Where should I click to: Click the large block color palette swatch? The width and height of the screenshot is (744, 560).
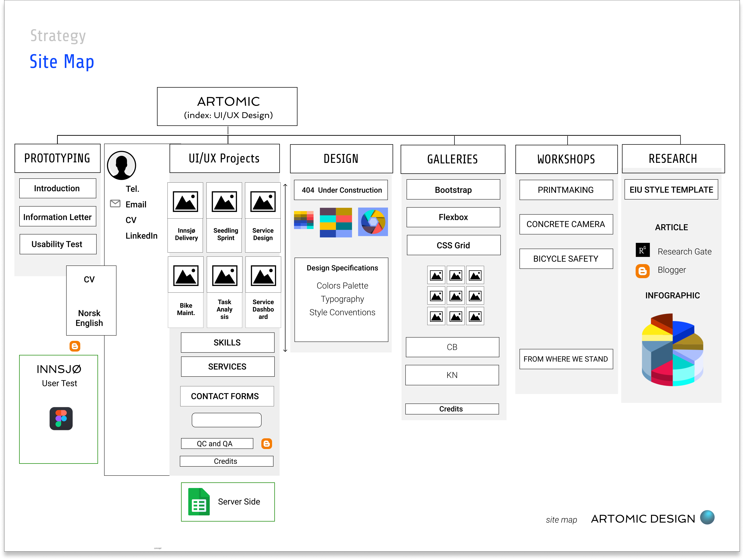[x=336, y=222]
